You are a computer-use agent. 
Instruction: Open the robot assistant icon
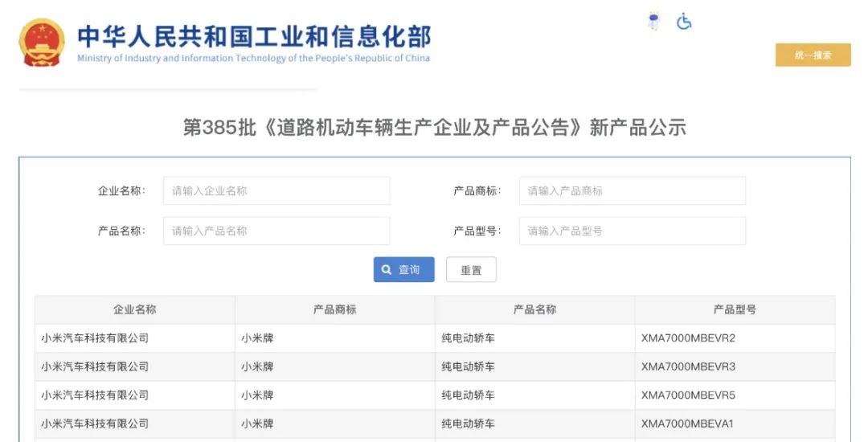653,22
